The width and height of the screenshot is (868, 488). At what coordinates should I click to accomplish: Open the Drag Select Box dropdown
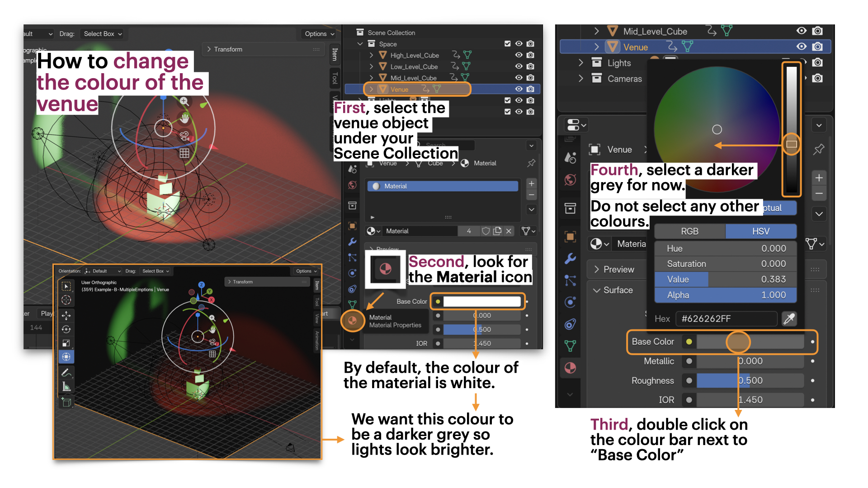click(103, 34)
